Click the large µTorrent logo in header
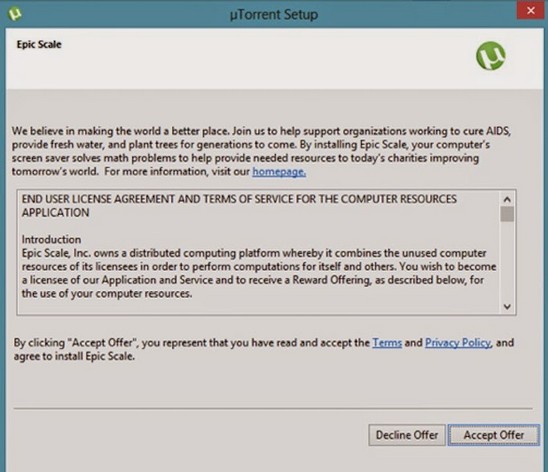Image resolution: width=548 pixels, height=472 pixels. pos(490,56)
